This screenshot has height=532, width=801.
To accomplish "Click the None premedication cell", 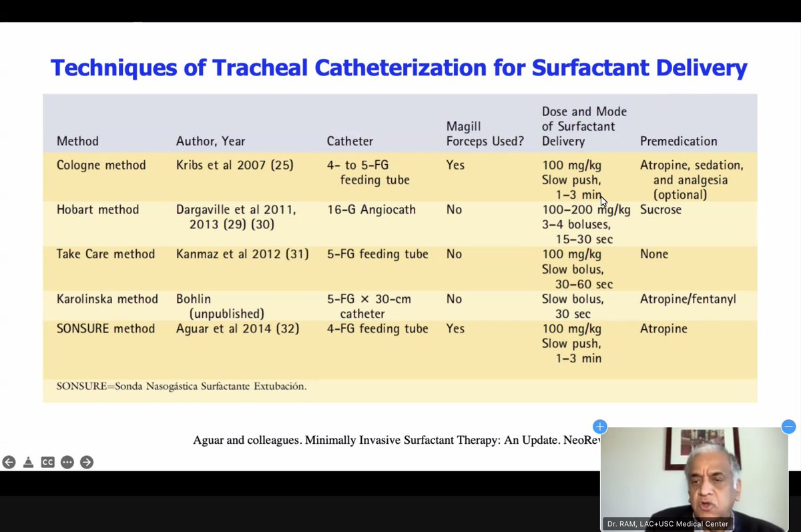I will click(x=654, y=254).
